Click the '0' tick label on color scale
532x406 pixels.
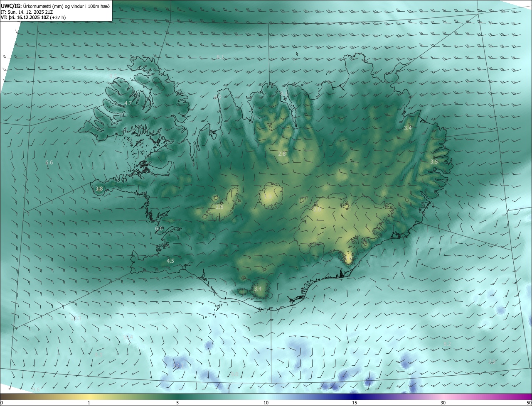click(x=2, y=403)
